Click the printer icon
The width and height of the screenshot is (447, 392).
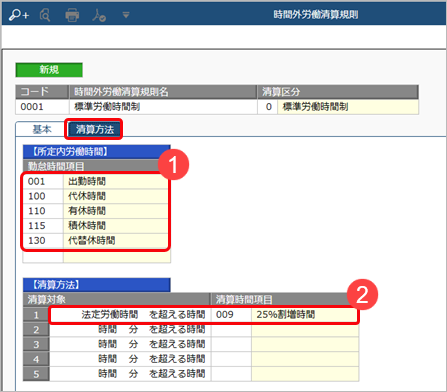pos(72,15)
